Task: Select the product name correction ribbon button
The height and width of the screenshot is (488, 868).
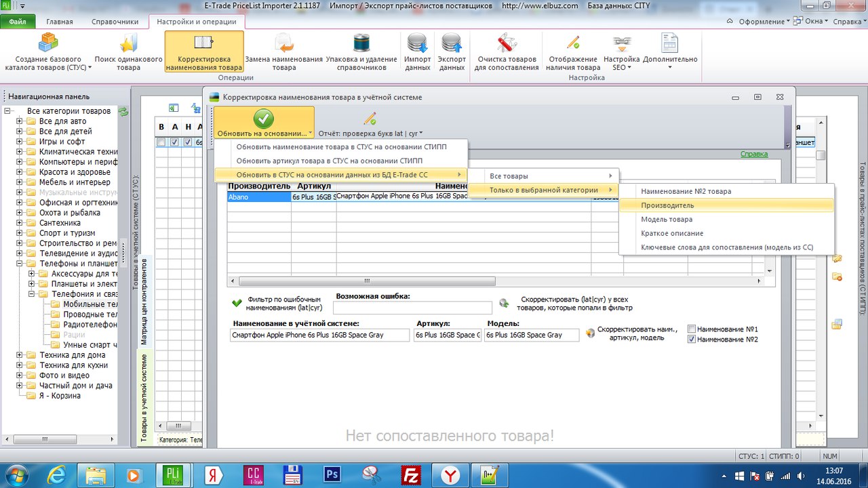Action: 204,52
